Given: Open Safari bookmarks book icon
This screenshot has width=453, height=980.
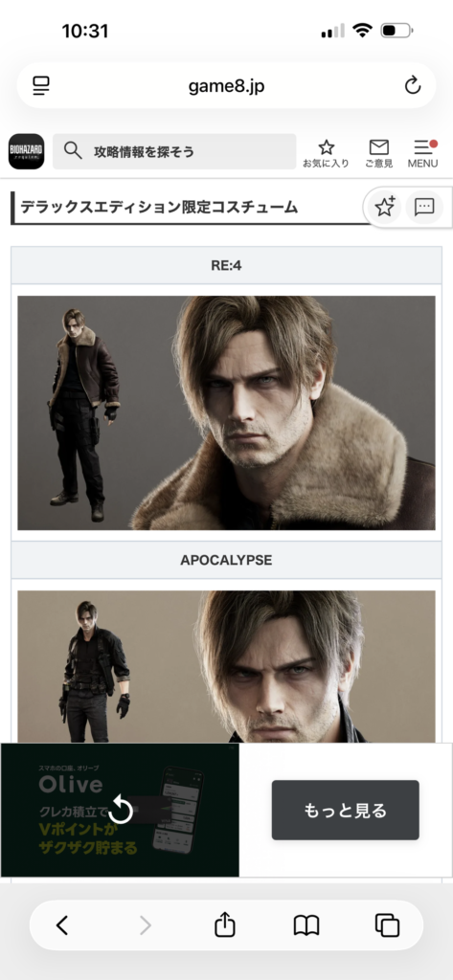Looking at the screenshot, I should [x=306, y=925].
